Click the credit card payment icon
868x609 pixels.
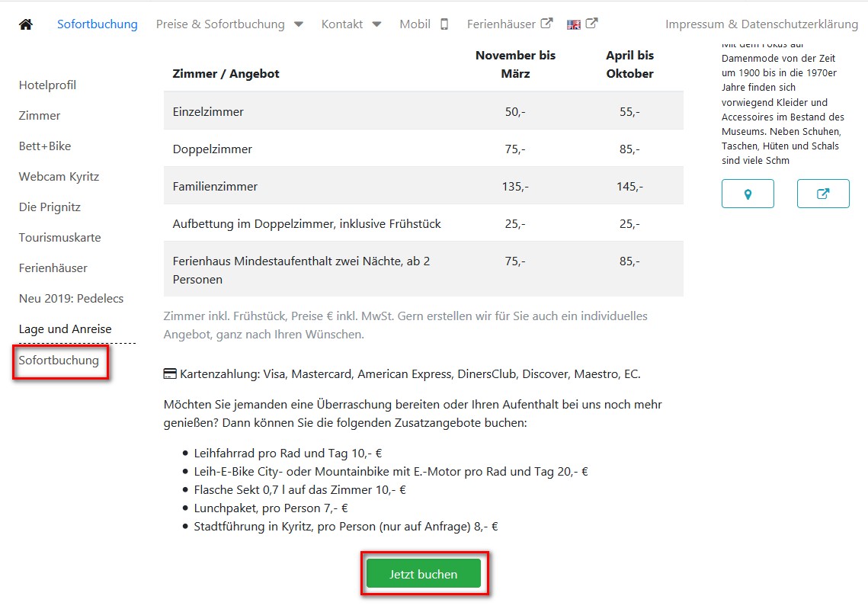[x=168, y=373]
